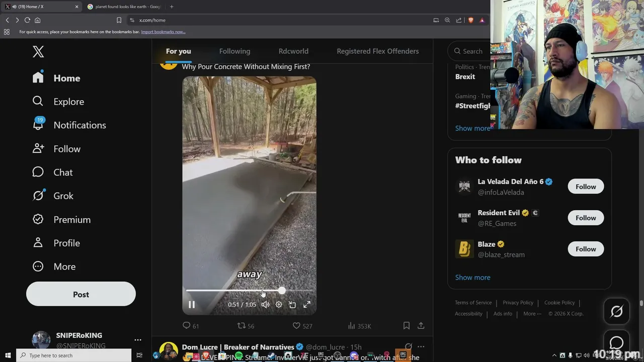644x362 pixels.
Task: Open Grok from the sidebar
Action: [53, 196]
